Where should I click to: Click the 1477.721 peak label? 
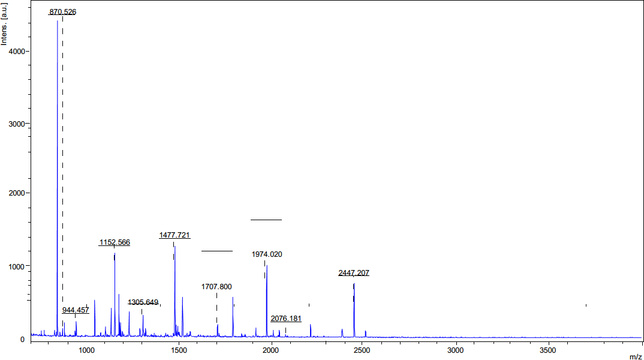[174, 235]
